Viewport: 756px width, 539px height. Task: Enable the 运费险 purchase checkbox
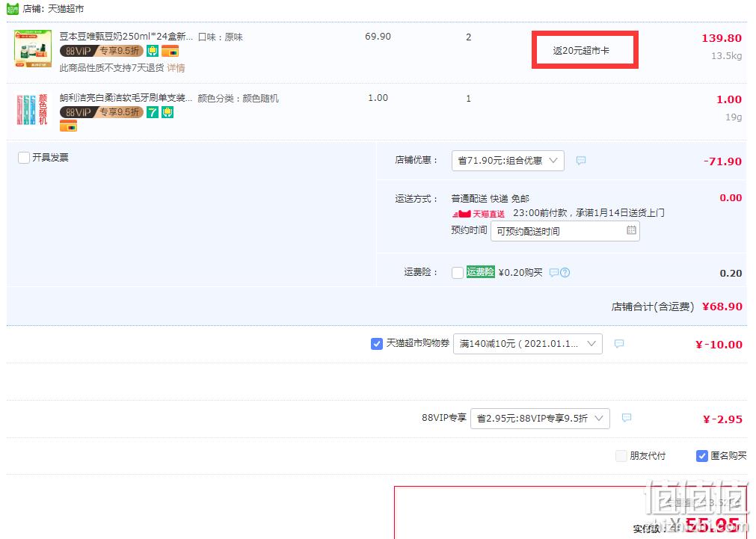[458, 273]
